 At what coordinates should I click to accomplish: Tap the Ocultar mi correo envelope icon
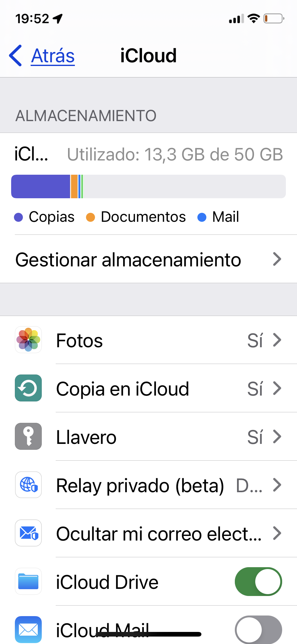28,533
